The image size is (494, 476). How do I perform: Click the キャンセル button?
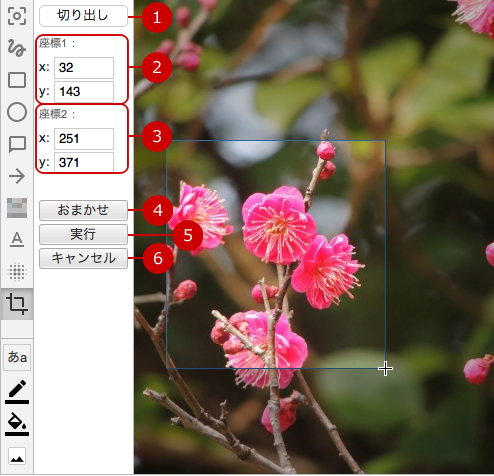tap(83, 258)
